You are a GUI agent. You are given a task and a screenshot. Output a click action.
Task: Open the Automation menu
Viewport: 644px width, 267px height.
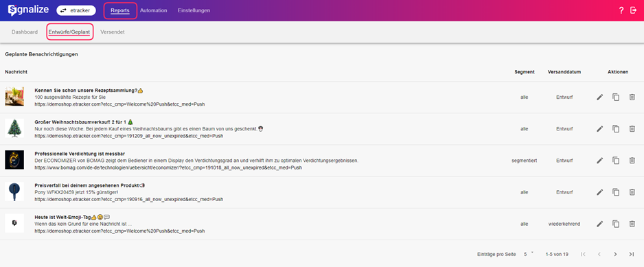tap(153, 11)
